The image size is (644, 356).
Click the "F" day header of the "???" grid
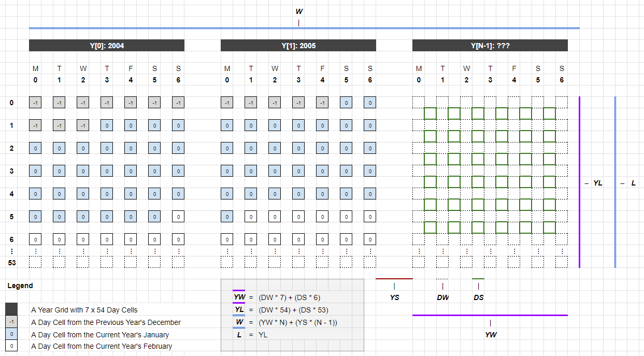pyautogui.click(x=514, y=68)
